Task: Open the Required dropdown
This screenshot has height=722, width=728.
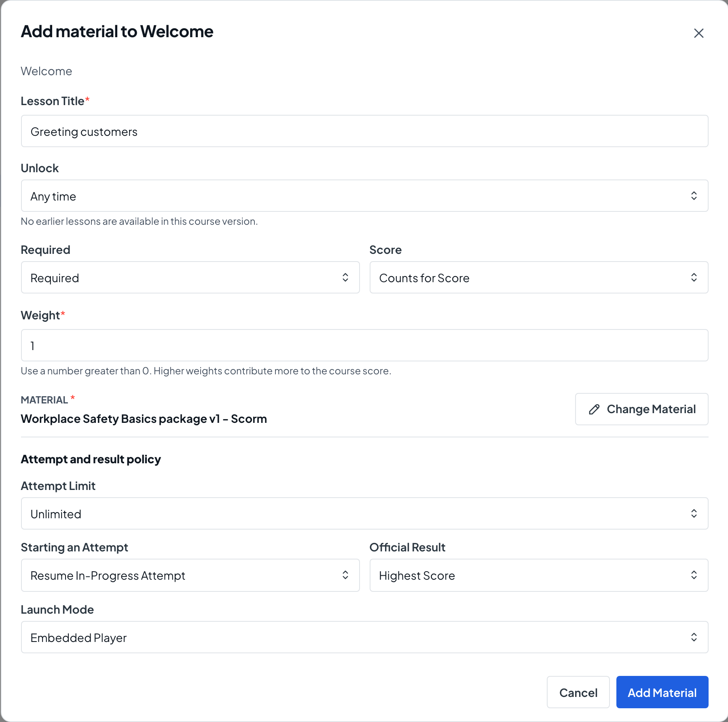Action: (x=190, y=277)
